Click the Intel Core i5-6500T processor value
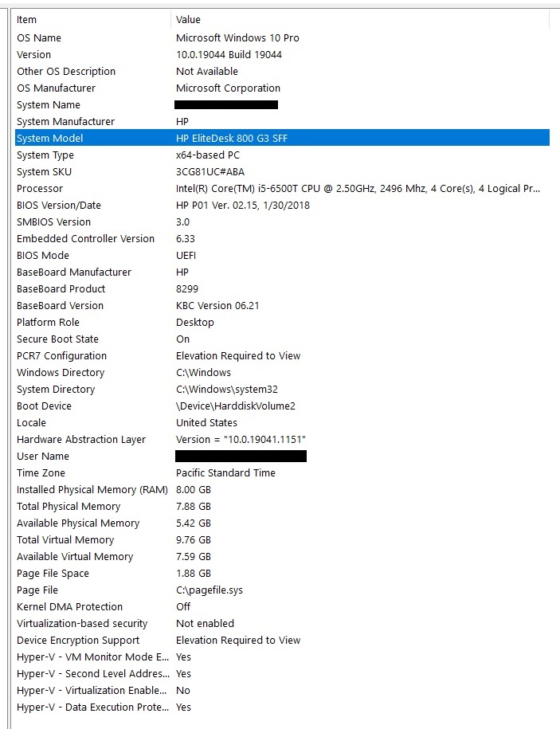 coord(358,188)
